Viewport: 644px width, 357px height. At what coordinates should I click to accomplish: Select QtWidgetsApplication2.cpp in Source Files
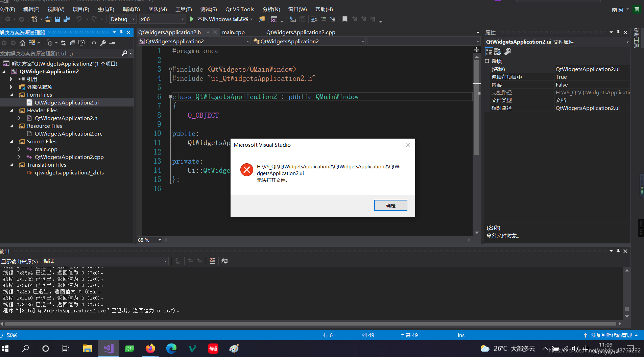click(x=69, y=157)
